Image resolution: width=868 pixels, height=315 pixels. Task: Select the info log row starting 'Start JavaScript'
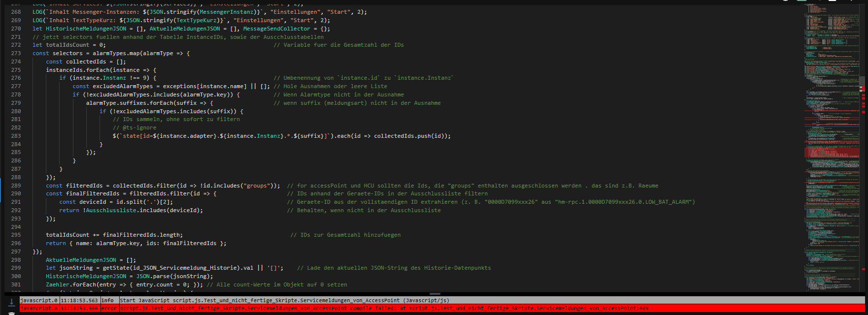pyautogui.click(x=441, y=300)
